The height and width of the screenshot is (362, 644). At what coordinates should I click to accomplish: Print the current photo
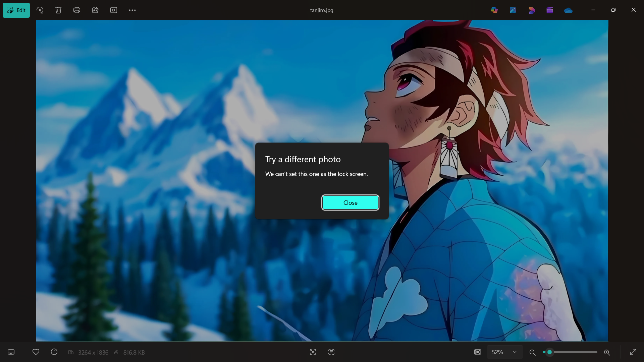[77, 10]
